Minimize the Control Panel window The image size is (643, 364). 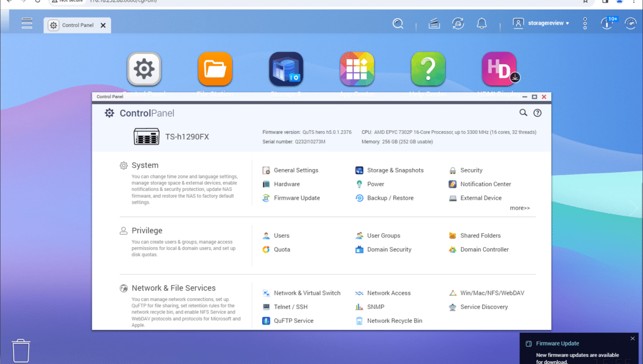(524, 97)
